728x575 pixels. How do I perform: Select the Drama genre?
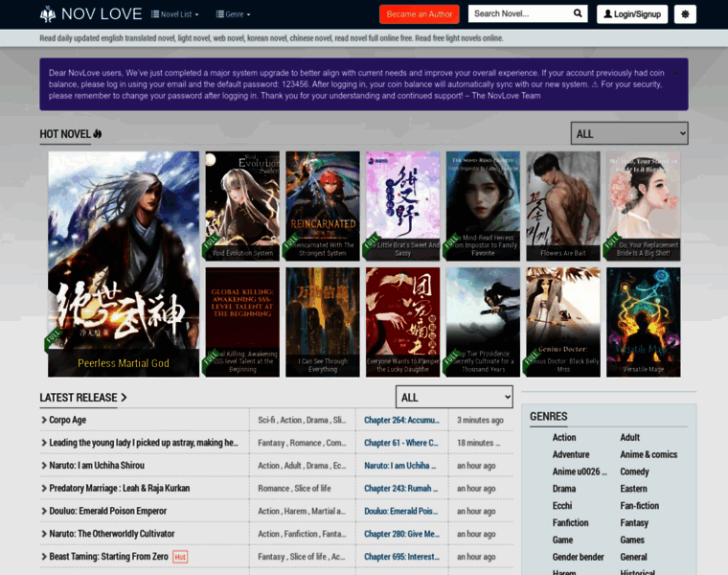pos(564,489)
